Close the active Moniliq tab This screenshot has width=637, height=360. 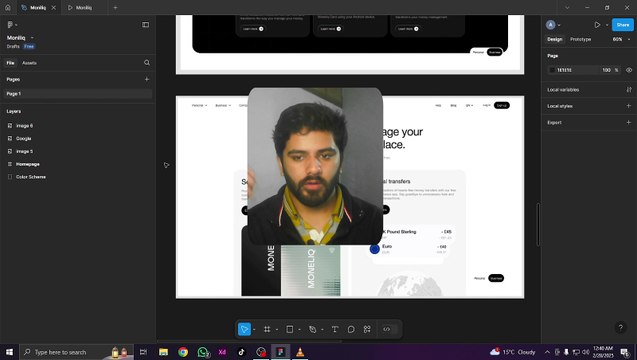pyautogui.click(x=54, y=7)
